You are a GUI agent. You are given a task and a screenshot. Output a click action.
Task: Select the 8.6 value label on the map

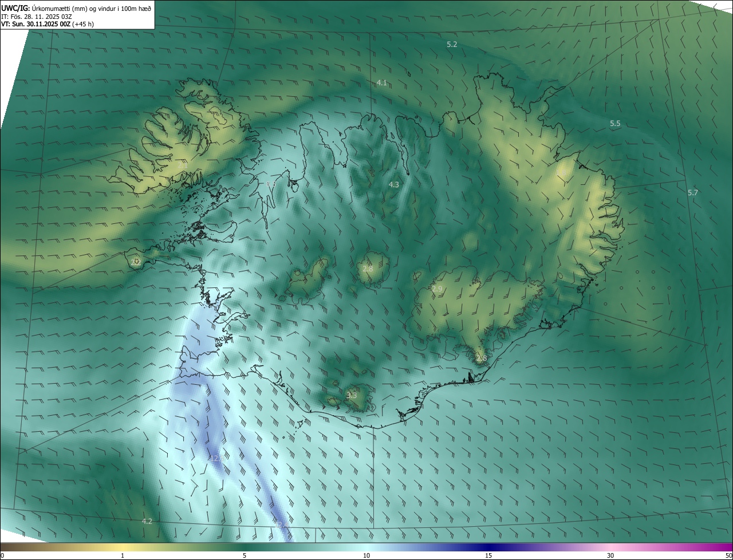point(271,184)
